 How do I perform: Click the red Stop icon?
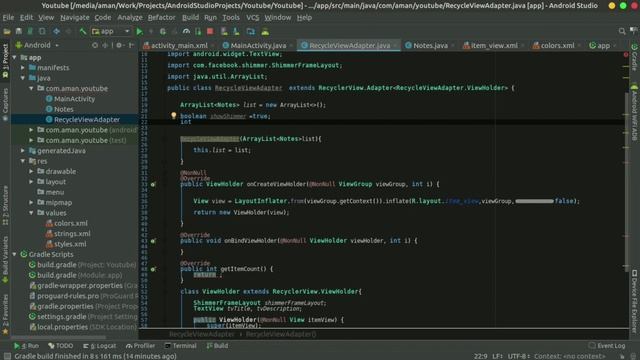[210, 31]
